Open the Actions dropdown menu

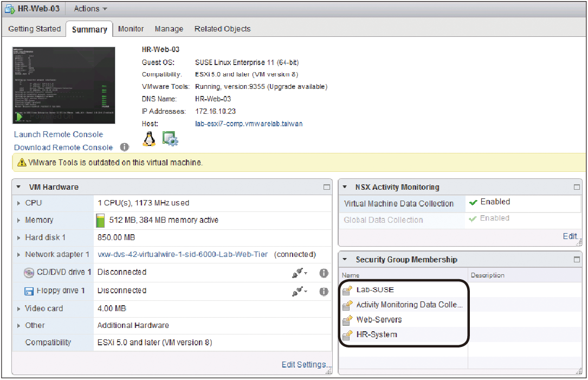pyautogui.click(x=91, y=9)
